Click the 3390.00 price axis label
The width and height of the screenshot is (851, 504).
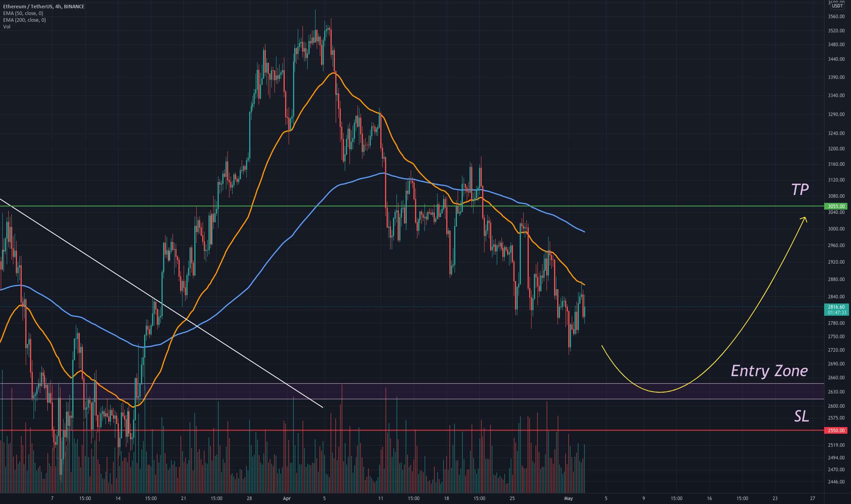[x=836, y=77]
